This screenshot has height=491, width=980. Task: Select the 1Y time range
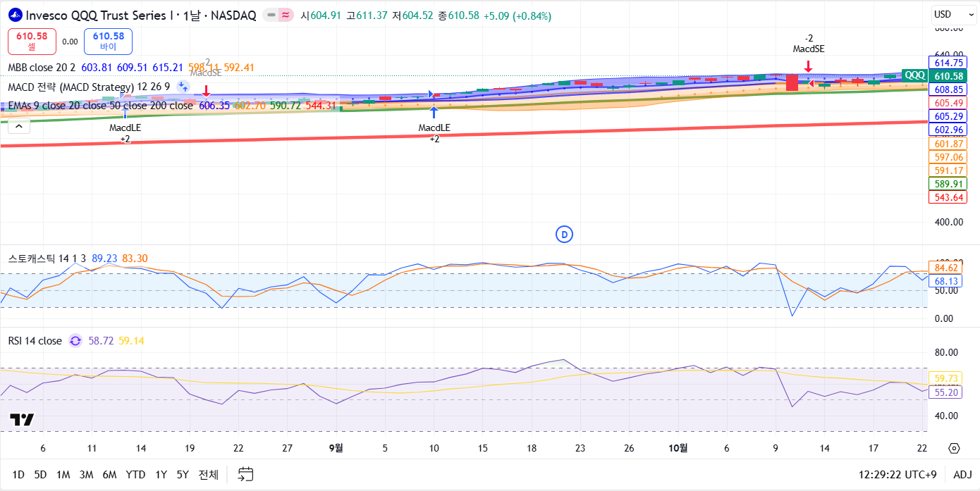161,475
